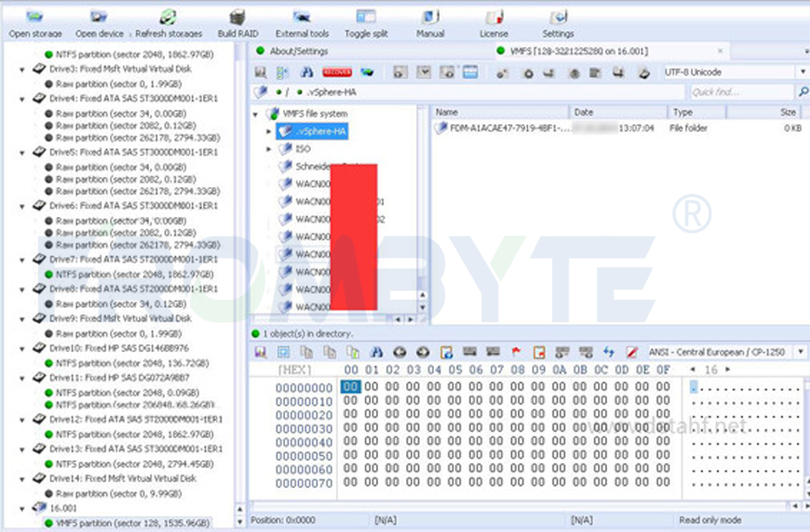Collapse the Drive3 Fixed Msft Virtual Disk node
810x532 pixels.
[x=21, y=69]
